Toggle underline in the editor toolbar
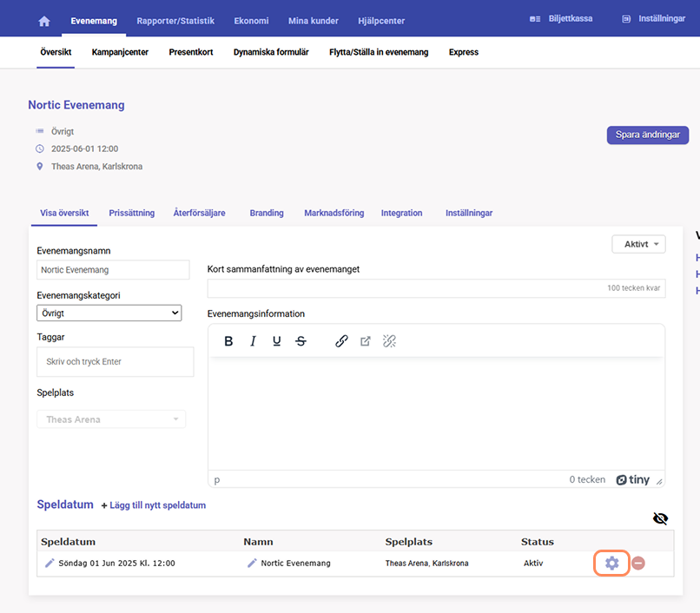Viewport: 700px width, 613px height. pyautogui.click(x=277, y=341)
